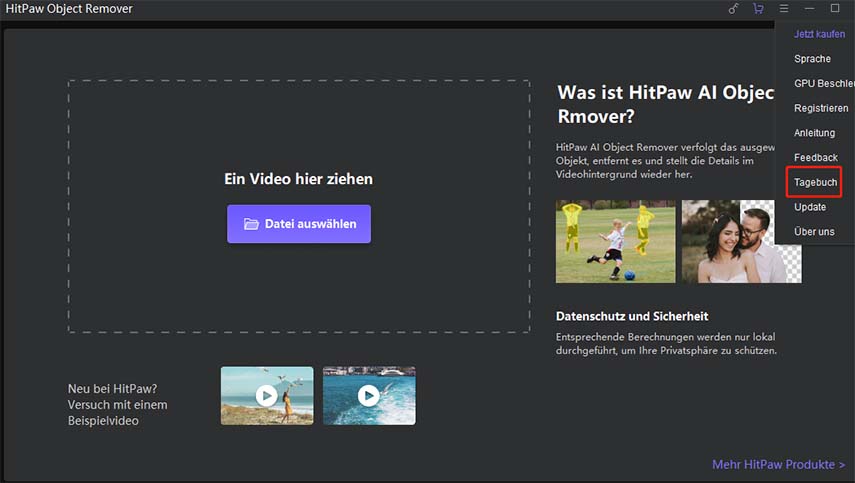Open 'Über uns' menu entry

814,232
